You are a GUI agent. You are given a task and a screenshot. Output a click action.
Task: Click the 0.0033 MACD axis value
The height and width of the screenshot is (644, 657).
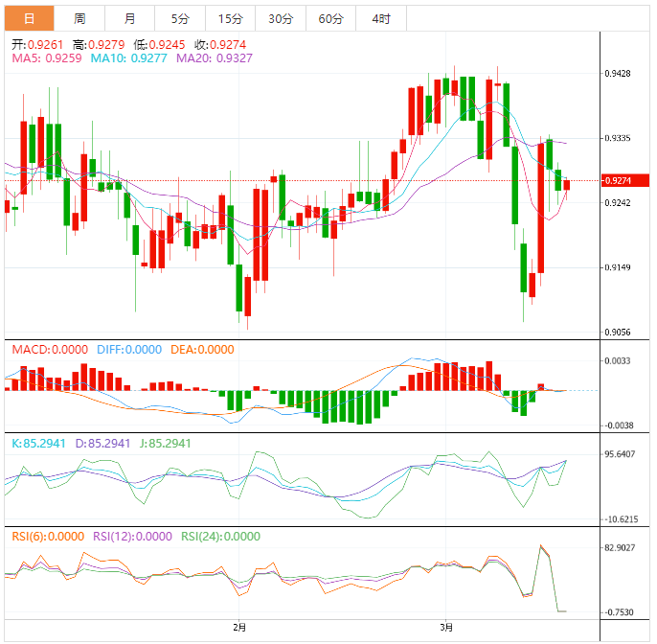tap(618, 361)
